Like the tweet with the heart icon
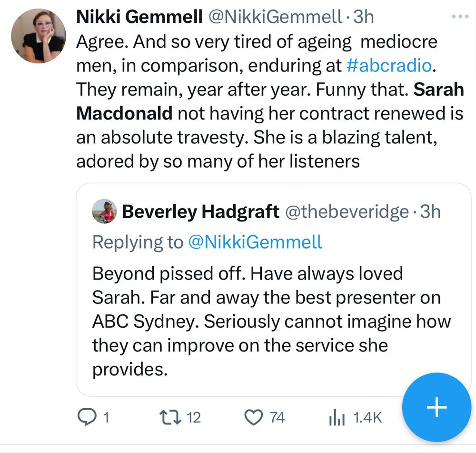The height and width of the screenshot is (453, 476). (x=253, y=418)
